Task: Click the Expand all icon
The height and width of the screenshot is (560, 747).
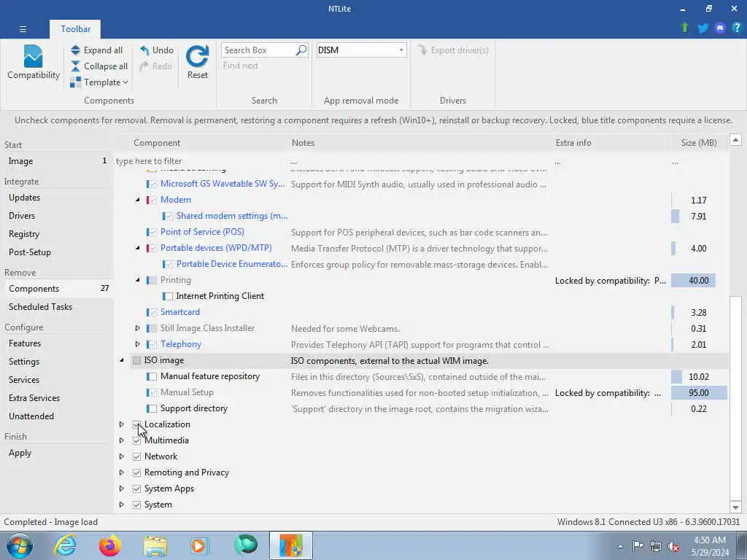Action: click(x=75, y=50)
